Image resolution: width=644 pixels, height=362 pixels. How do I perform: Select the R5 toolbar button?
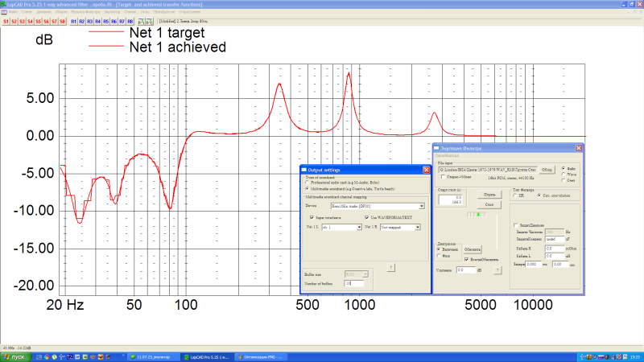pos(105,21)
